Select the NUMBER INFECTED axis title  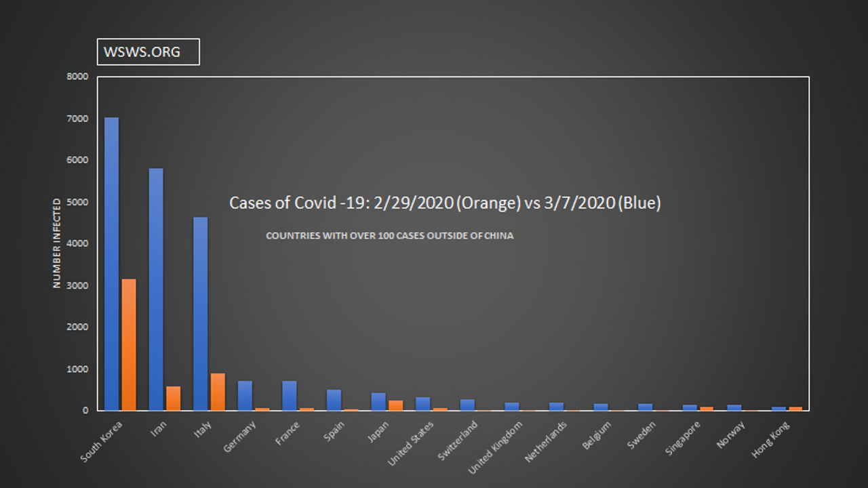click(57, 243)
